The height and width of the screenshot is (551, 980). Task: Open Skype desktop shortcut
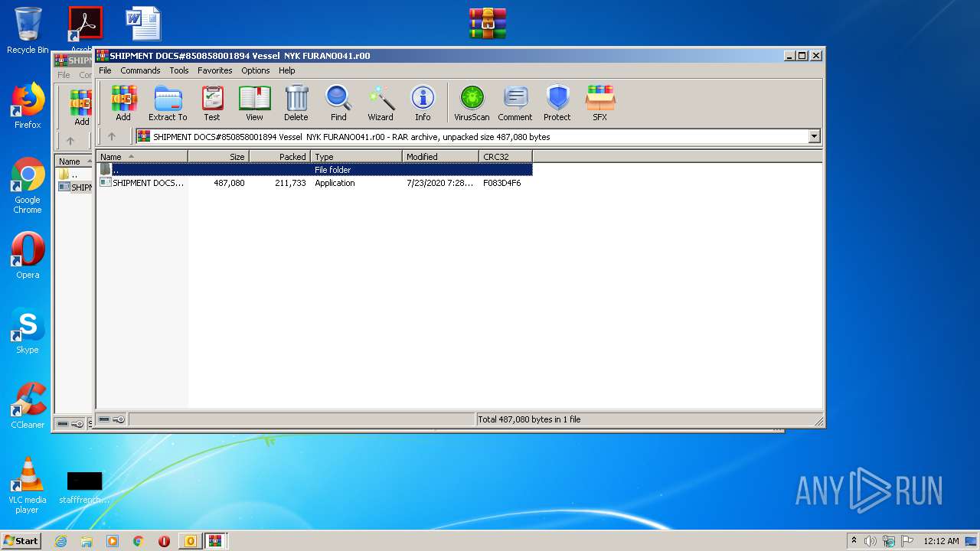point(28,331)
